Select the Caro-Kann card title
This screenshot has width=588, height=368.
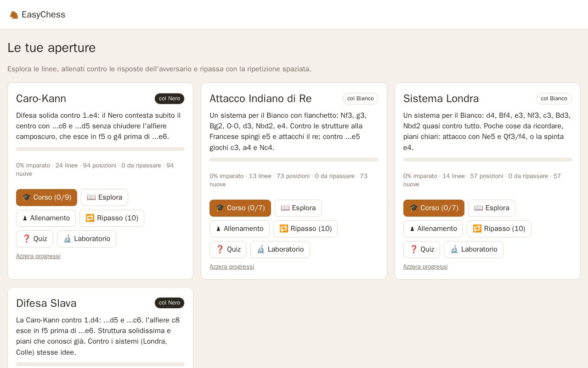pyautogui.click(x=41, y=98)
